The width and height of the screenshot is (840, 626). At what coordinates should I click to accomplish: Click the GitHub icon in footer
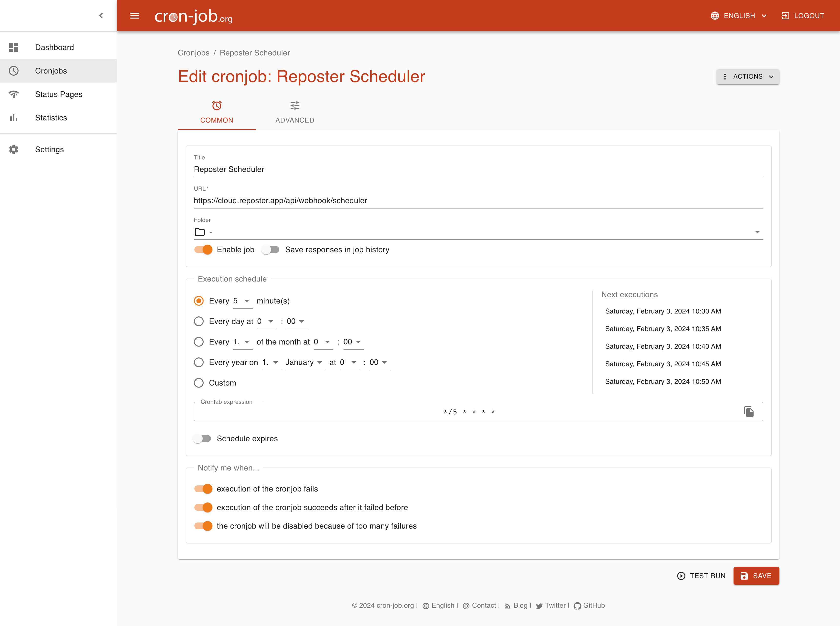(x=577, y=605)
